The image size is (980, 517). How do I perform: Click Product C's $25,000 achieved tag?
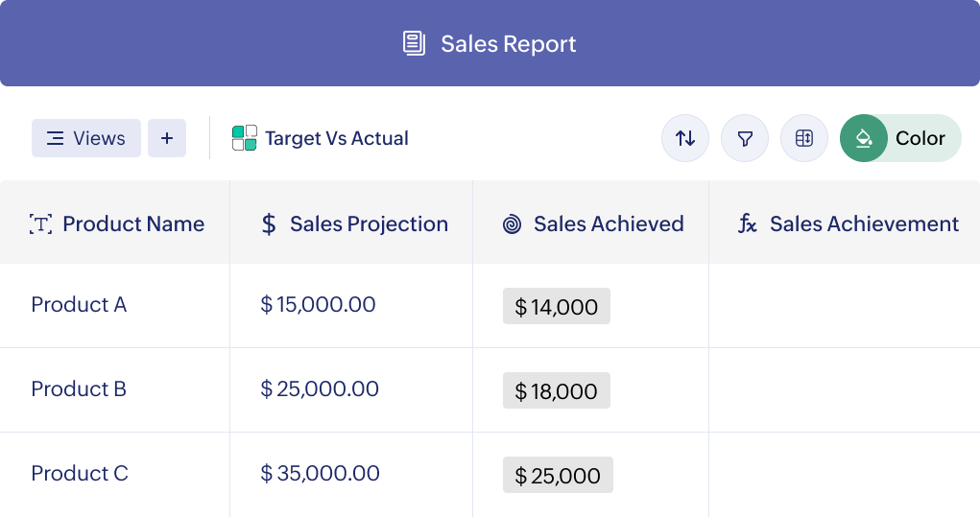558,476
